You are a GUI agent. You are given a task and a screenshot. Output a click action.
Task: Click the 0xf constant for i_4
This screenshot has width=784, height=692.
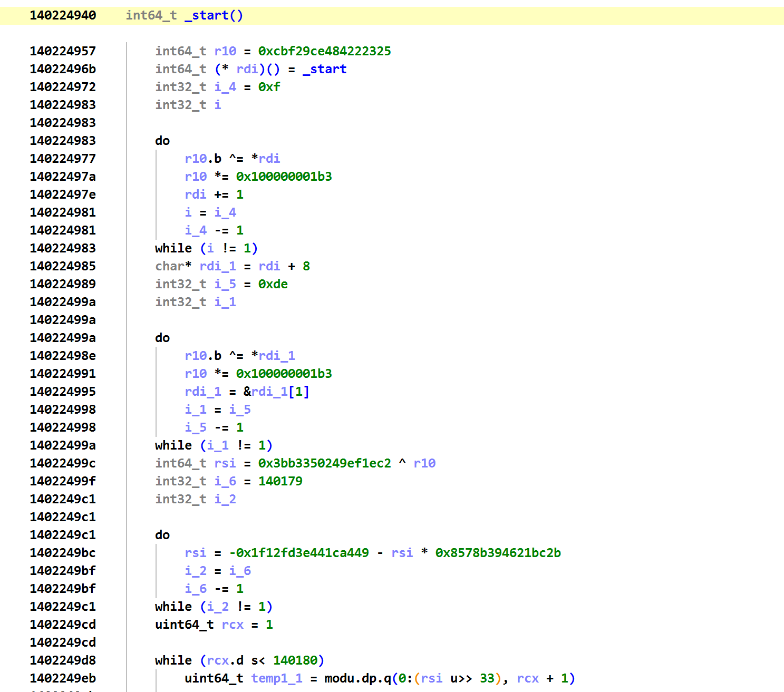269,87
